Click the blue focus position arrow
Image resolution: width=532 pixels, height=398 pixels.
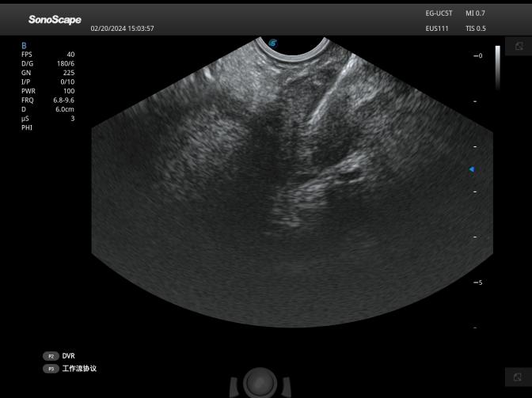point(472,169)
